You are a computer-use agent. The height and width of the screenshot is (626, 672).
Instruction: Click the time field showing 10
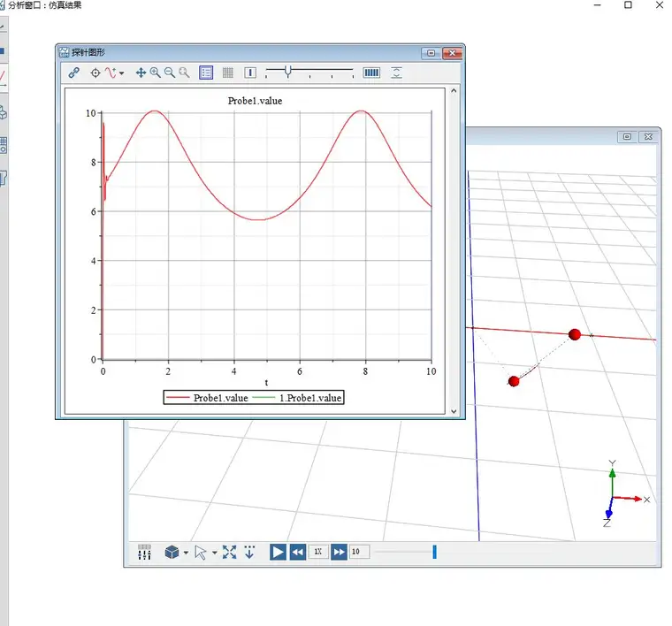(360, 552)
